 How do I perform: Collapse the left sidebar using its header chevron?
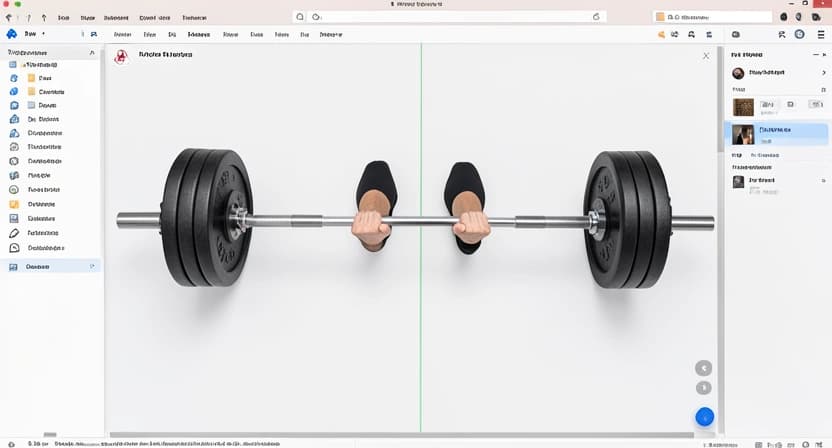[92, 53]
